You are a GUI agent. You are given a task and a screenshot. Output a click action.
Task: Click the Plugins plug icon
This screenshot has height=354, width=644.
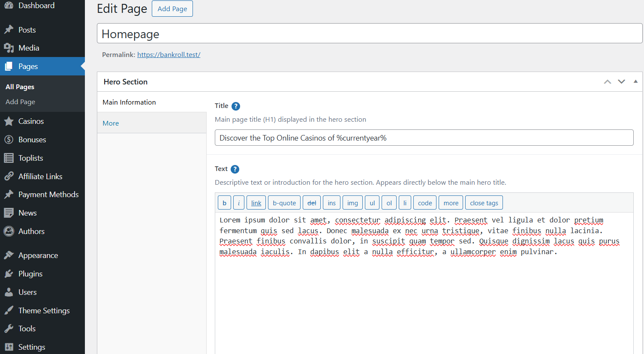[x=9, y=274]
